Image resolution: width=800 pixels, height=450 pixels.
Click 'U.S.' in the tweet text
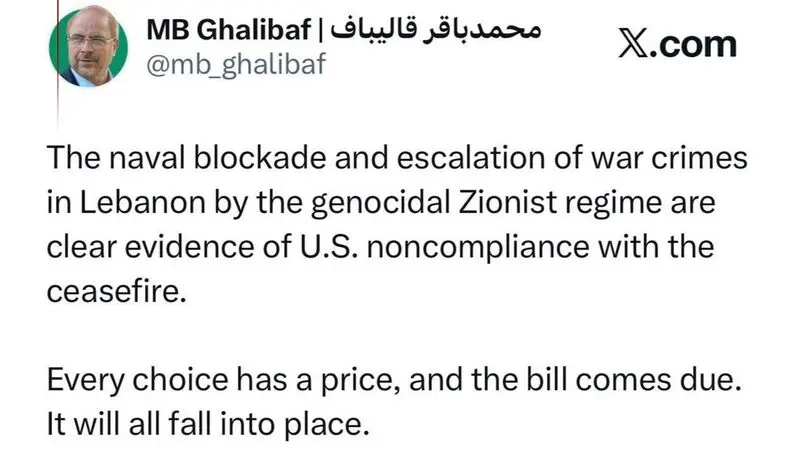(x=328, y=247)
